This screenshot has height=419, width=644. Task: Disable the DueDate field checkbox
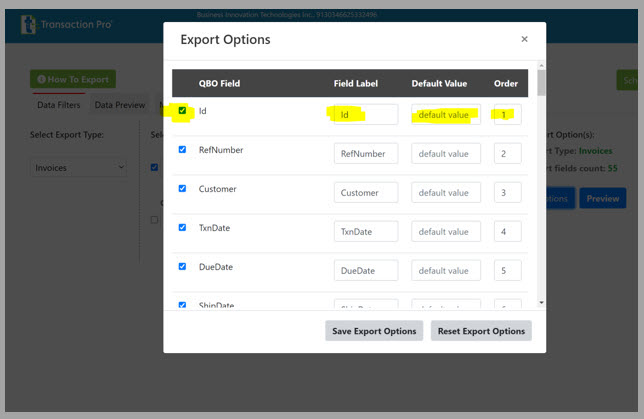182,267
